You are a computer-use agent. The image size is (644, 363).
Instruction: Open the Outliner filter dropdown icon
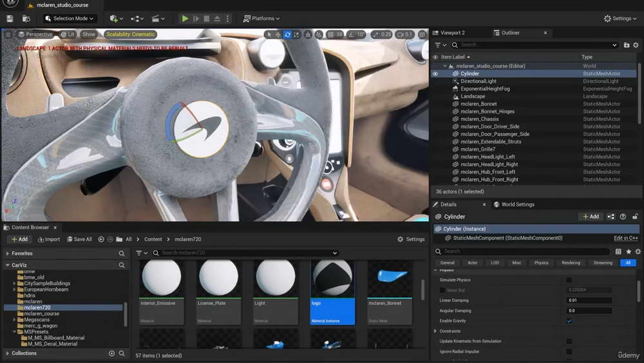[440, 45]
